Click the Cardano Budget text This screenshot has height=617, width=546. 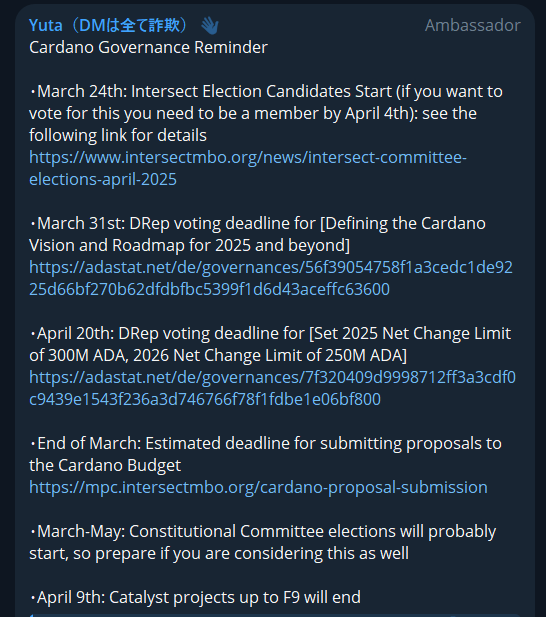pyautogui.click(x=120, y=466)
